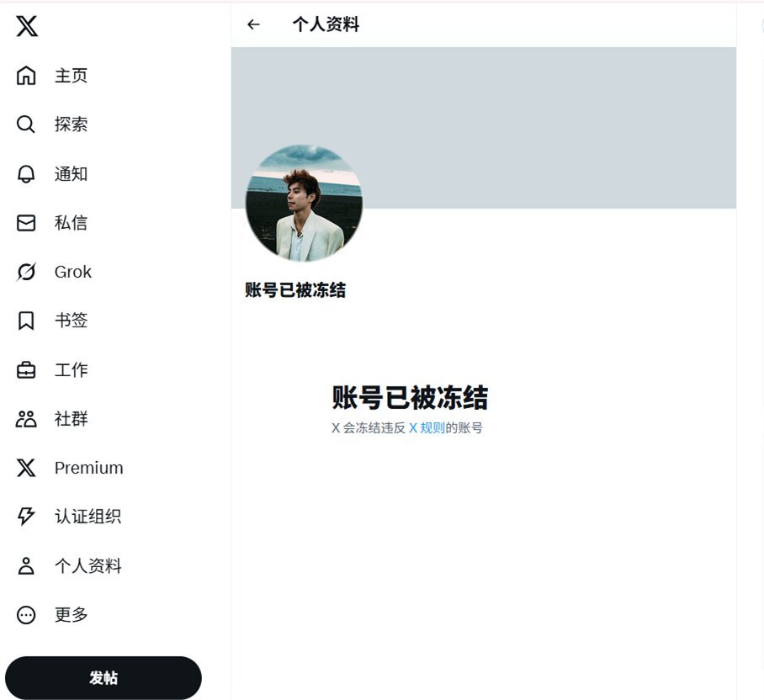The width and height of the screenshot is (764, 700).
Task: Open the 认证组织 lightning icon
Action: [26, 517]
